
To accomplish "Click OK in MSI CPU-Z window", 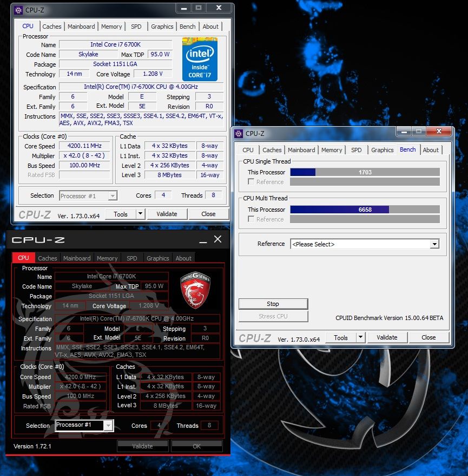I will tap(196, 446).
